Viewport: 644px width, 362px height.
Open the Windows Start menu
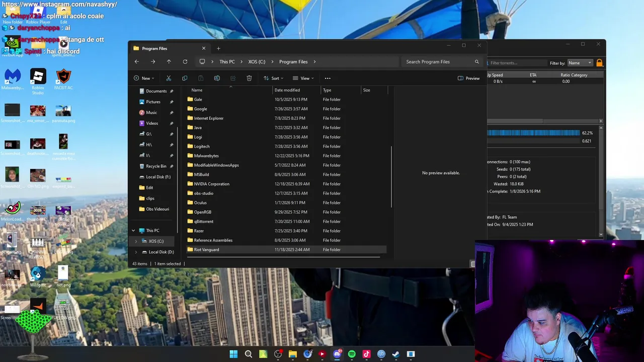(x=233, y=354)
